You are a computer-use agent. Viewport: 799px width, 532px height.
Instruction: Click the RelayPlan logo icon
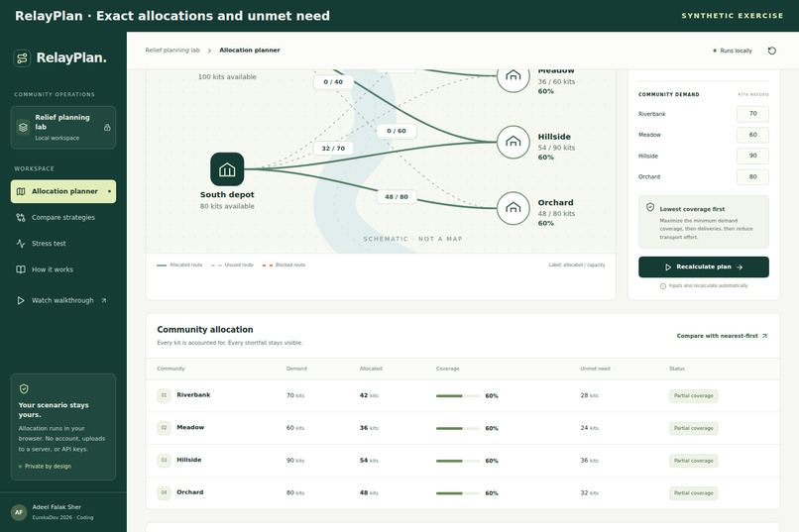point(22,58)
